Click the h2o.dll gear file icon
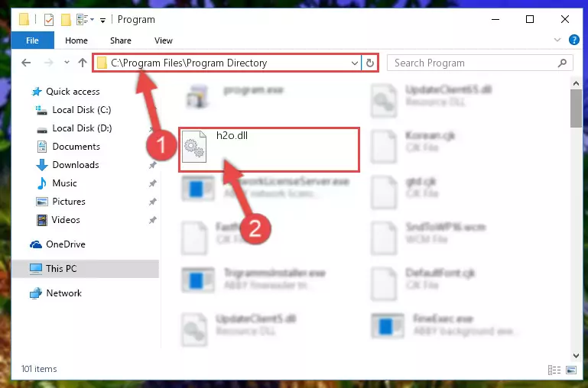This screenshot has width=588, height=388. tap(194, 147)
